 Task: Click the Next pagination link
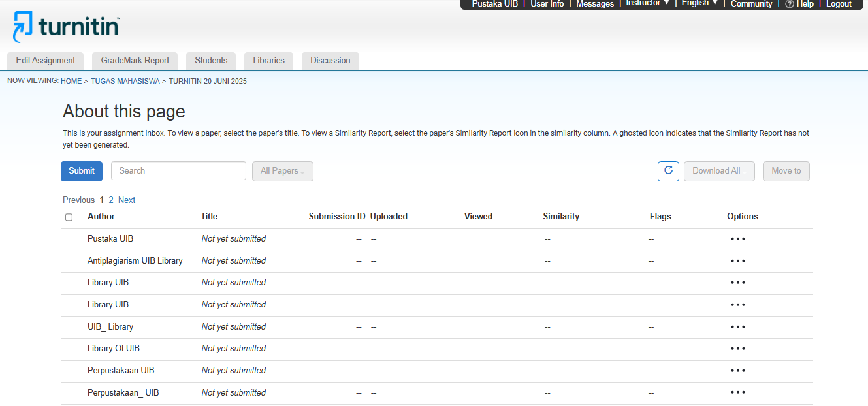point(127,200)
